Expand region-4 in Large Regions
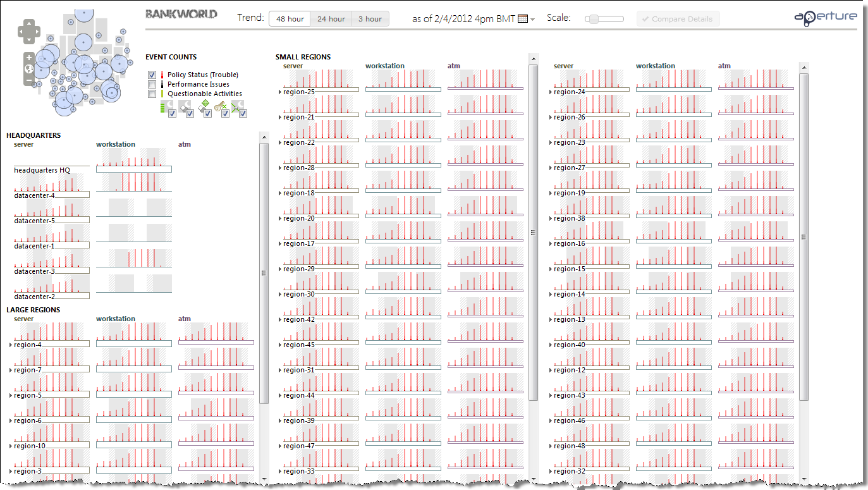 click(x=11, y=345)
